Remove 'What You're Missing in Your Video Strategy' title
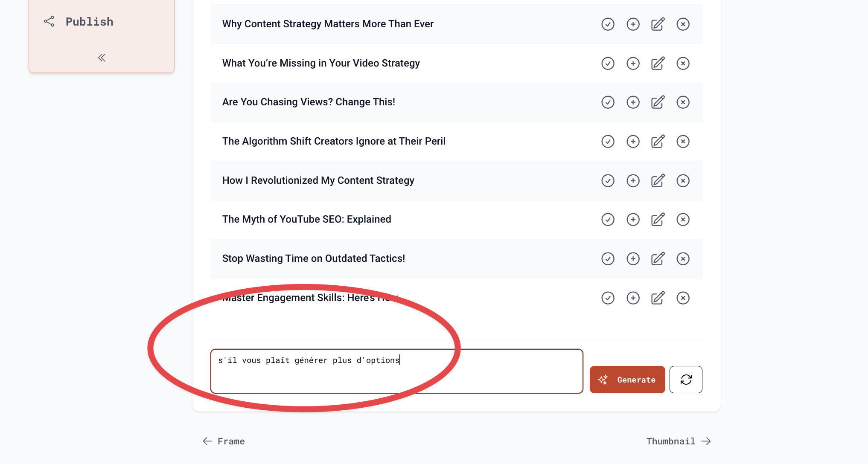Viewport: 868px width, 464px height. coord(683,64)
